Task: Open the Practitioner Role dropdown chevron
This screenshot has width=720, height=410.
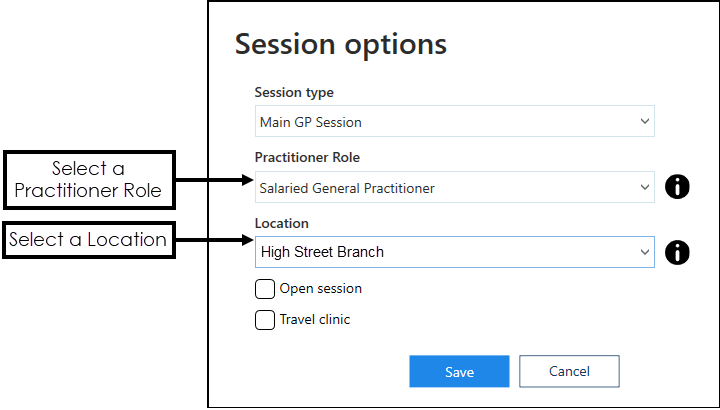Action: pos(643,187)
